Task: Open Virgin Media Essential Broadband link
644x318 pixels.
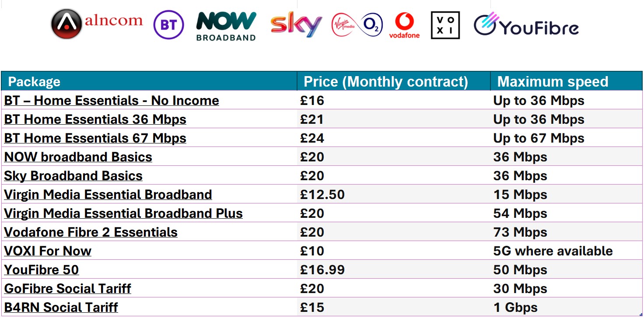Action: [108, 195]
